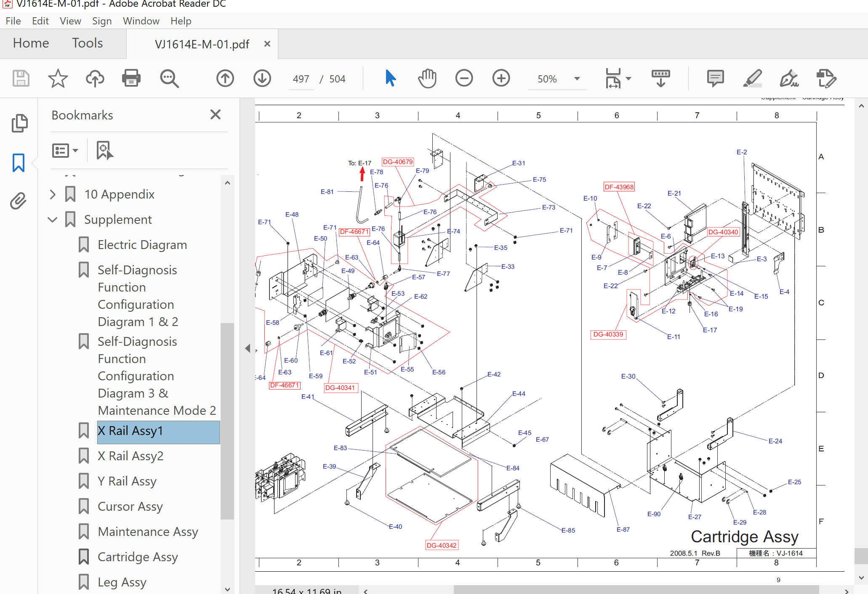The width and height of the screenshot is (868, 594).
Task: Open the Attachments paperclip panel
Action: [19, 201]
